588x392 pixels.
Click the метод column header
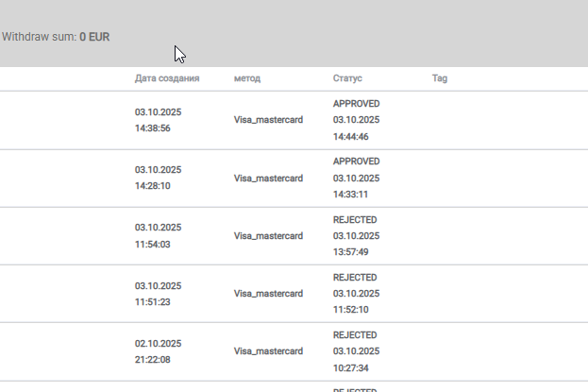(247, 78)
